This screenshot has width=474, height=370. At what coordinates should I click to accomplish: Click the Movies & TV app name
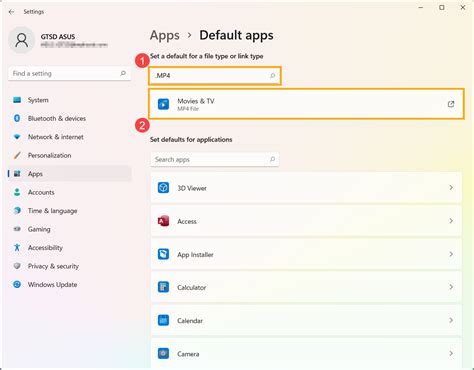pyautogui.click(x=196, y=101)
